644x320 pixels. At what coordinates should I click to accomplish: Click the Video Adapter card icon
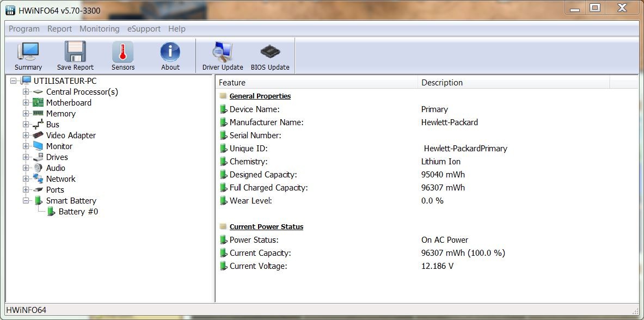point(38,135)
